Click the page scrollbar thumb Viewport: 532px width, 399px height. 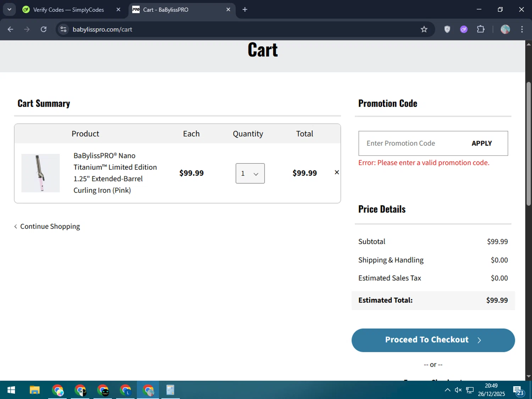tap(528, 144)
